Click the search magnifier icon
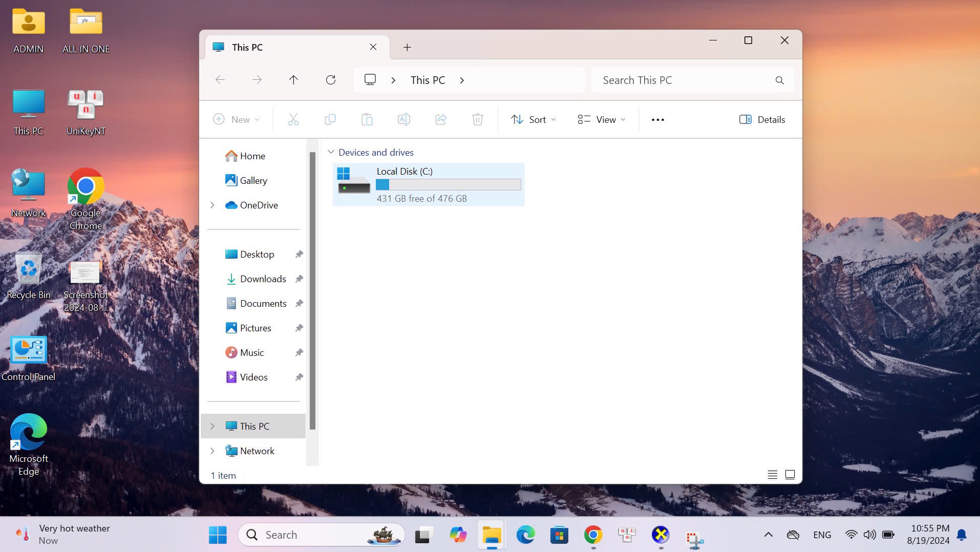Viewport: 980px width, 552px height. pos(779,80)
